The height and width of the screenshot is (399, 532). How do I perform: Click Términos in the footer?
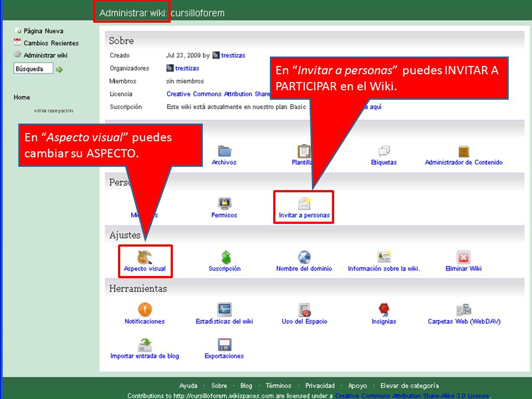[x=279, y=386]
